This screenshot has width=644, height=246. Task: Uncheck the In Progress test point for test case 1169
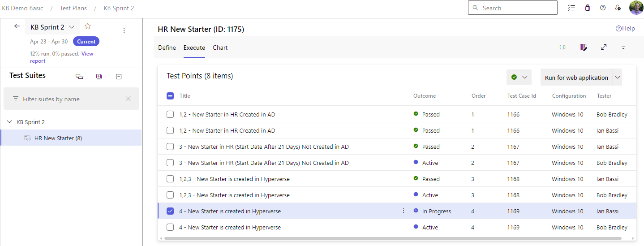tap(170, 211)
